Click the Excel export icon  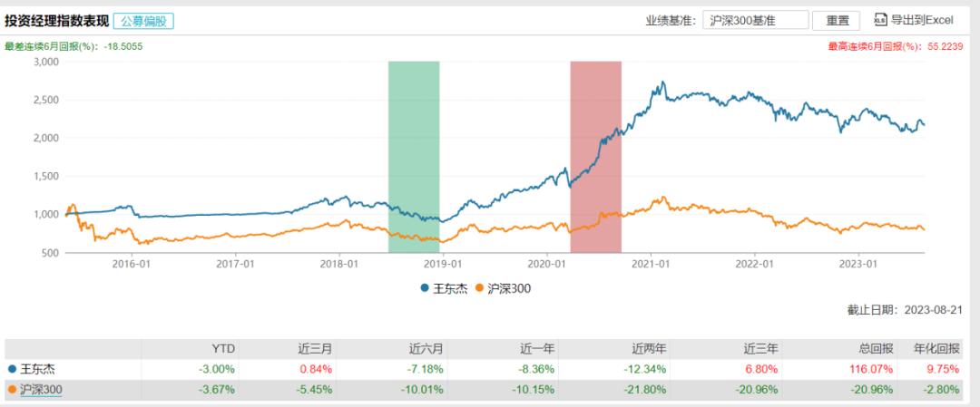pyautogui.click(x=881, y=19)
